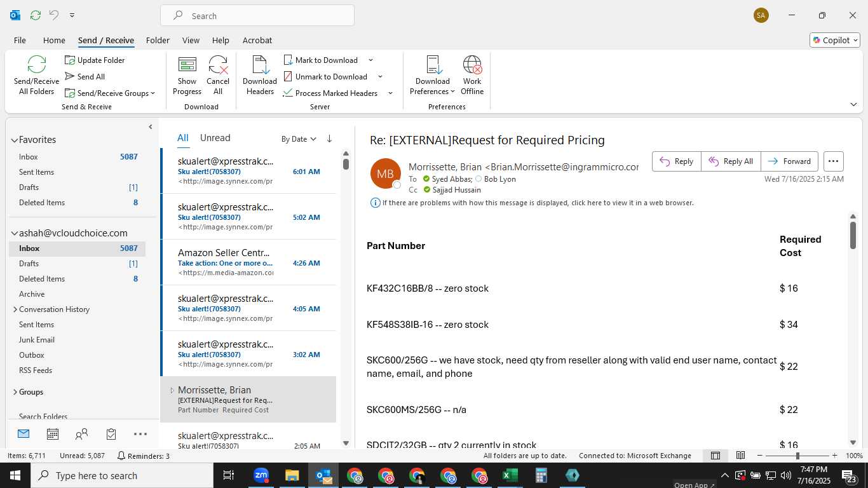
Task: Open the Help tab
Action: (x=220, y=40)
